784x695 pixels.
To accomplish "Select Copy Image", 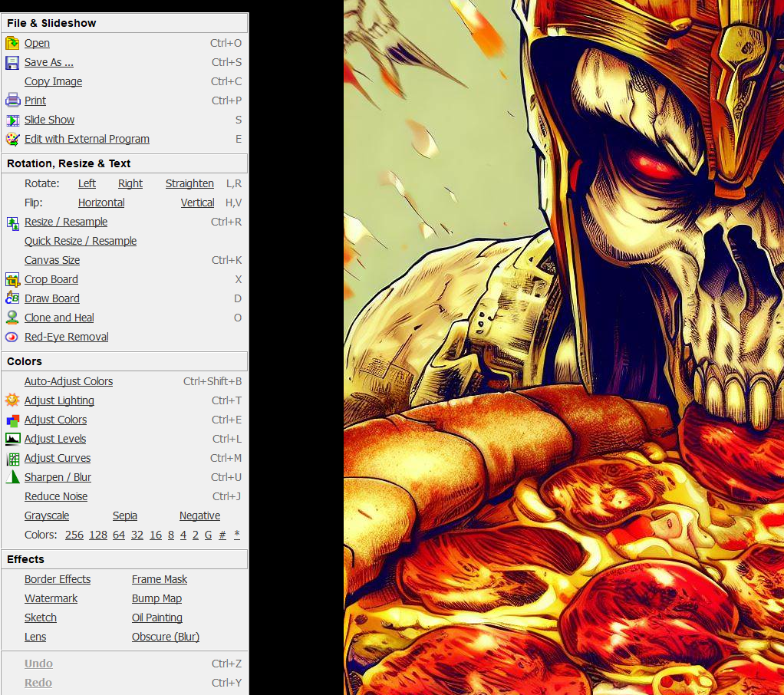I will [53, 81].
